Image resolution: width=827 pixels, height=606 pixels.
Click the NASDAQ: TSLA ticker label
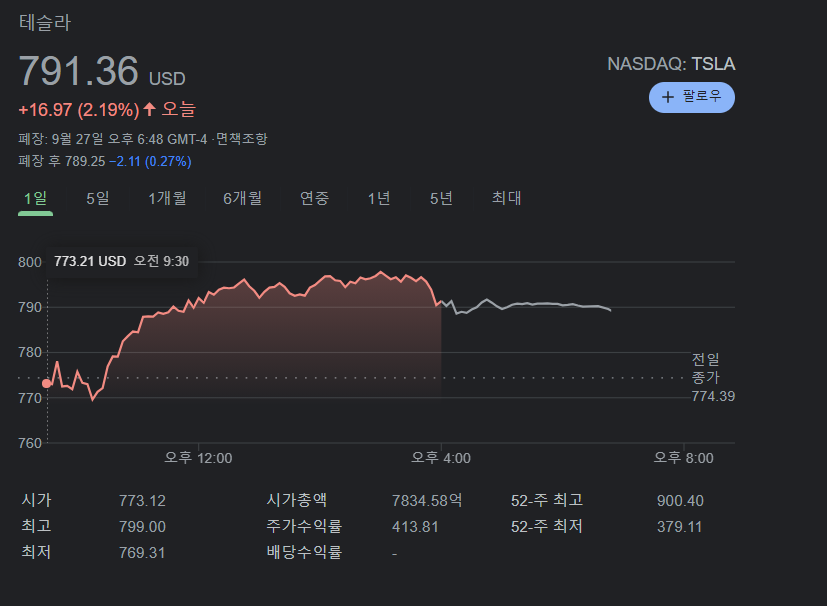click(x=671, y=64)
